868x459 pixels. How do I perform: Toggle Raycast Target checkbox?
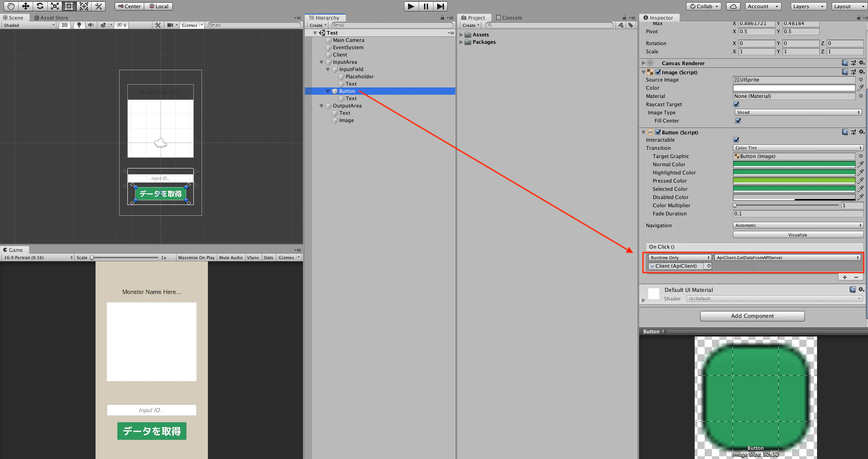737,104
